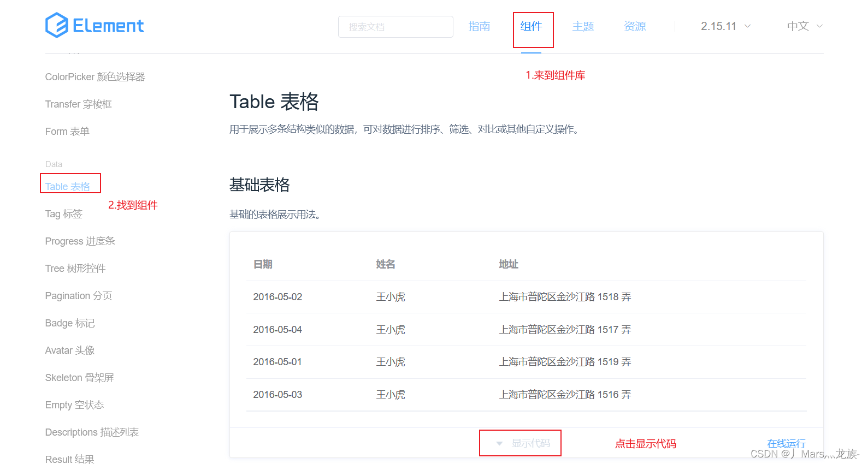This screenshot has height=464, width=868.
Task: Open Skeleton 骨架屏 in sidebar
Action: [80, 378]
